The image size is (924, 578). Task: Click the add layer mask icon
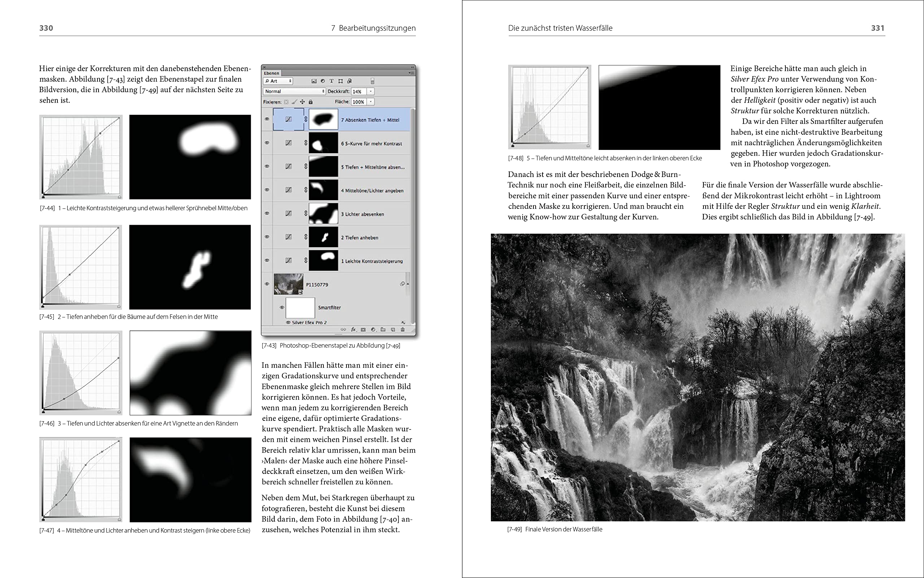click(x=363, y=329)
